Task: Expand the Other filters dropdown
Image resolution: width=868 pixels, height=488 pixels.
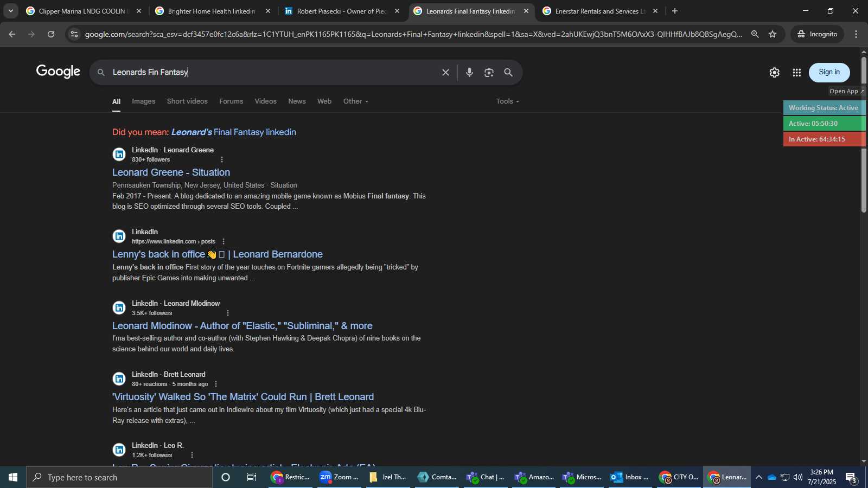Action: 356,101
